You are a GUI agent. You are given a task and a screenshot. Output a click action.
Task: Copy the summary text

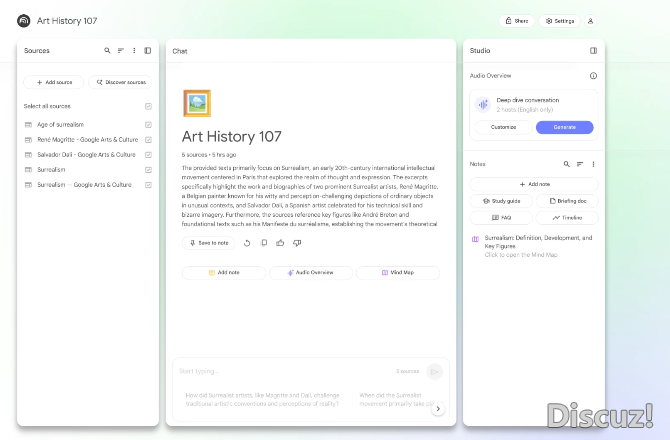point(263,243)
